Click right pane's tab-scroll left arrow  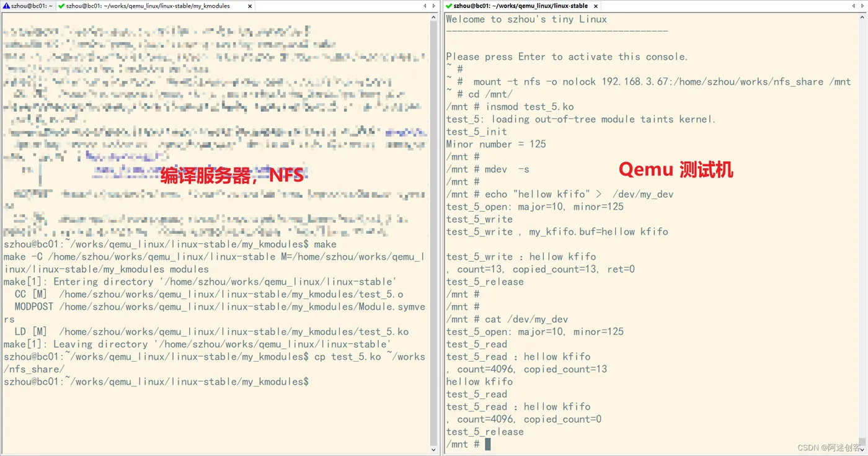(854, 6)
